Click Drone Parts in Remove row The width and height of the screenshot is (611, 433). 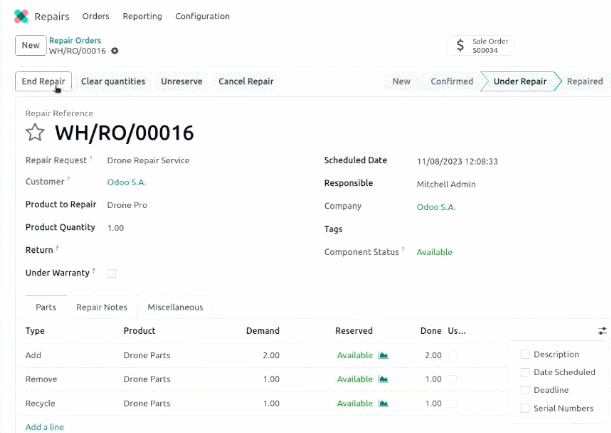click(x=147, y=379)
